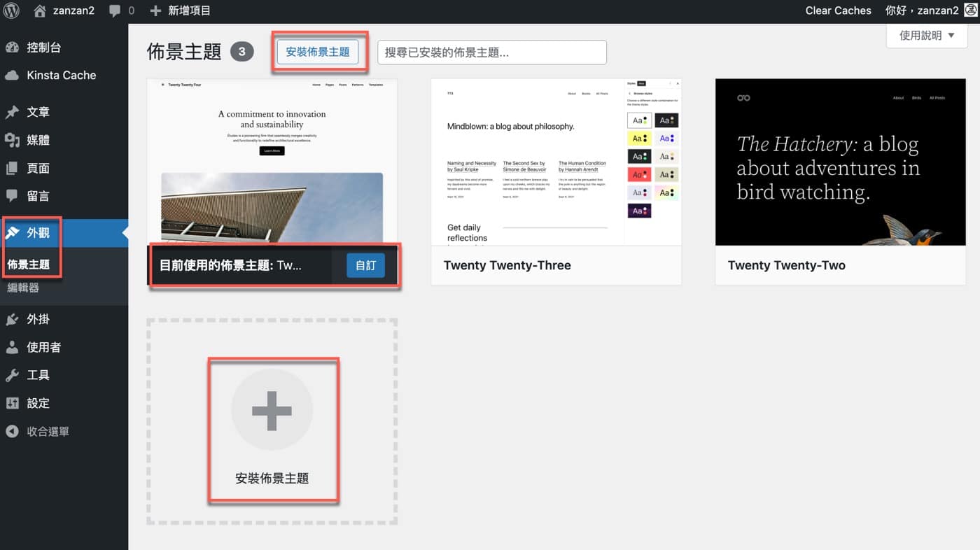Click the large plus icon to add theme
The image size is (980, 550).
(x=272, y=410)
